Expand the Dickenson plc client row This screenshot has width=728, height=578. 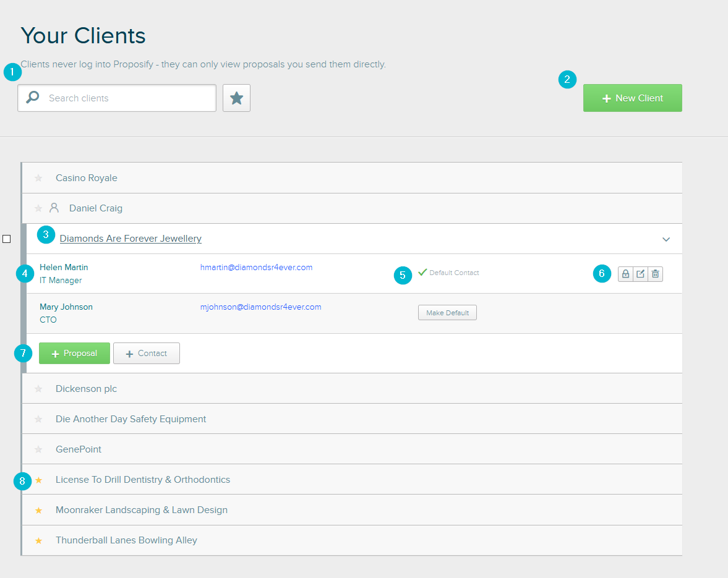point(352,388)
